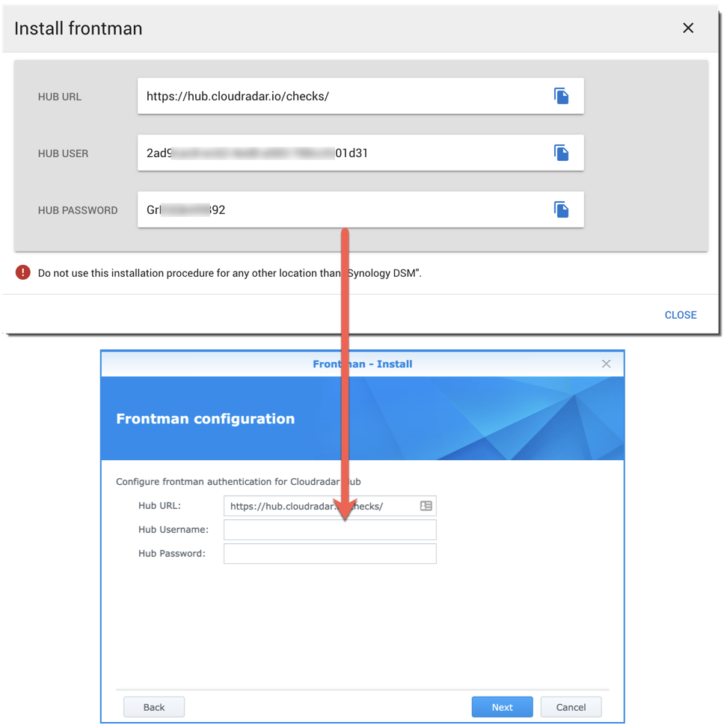Copy the HUB USER value
Image resolution: width=724 pixels, height=728 pixels.
point(561,153)
